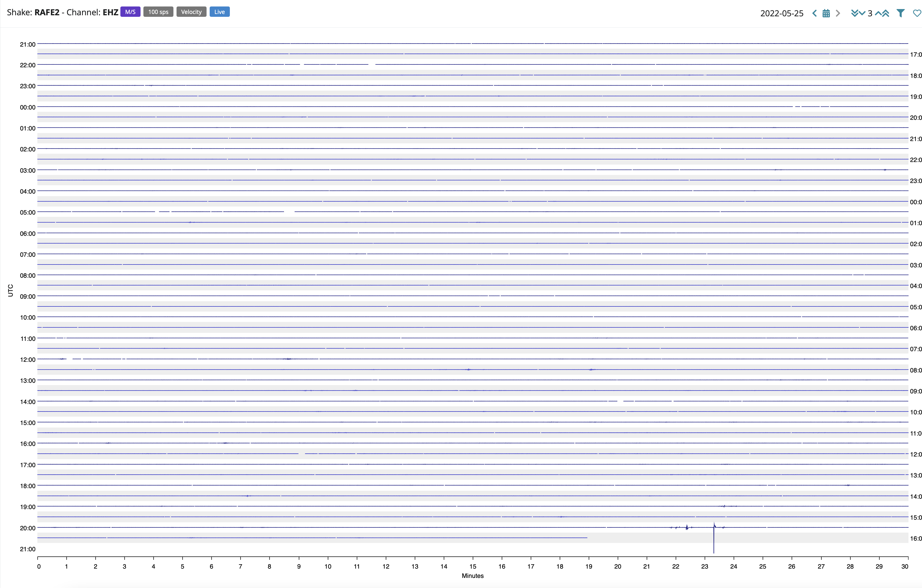Click the single down chevron beside the 3
922x588 pixels.
(x=862, y=13)
